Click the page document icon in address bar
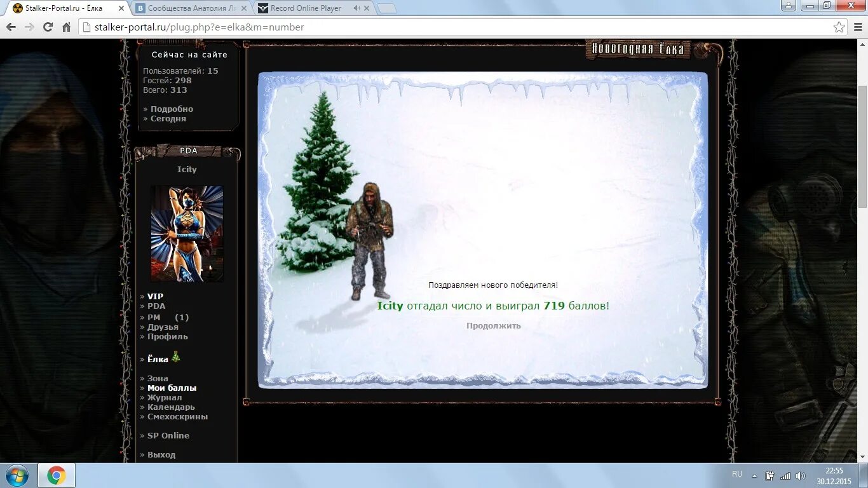 coord(87,27)
